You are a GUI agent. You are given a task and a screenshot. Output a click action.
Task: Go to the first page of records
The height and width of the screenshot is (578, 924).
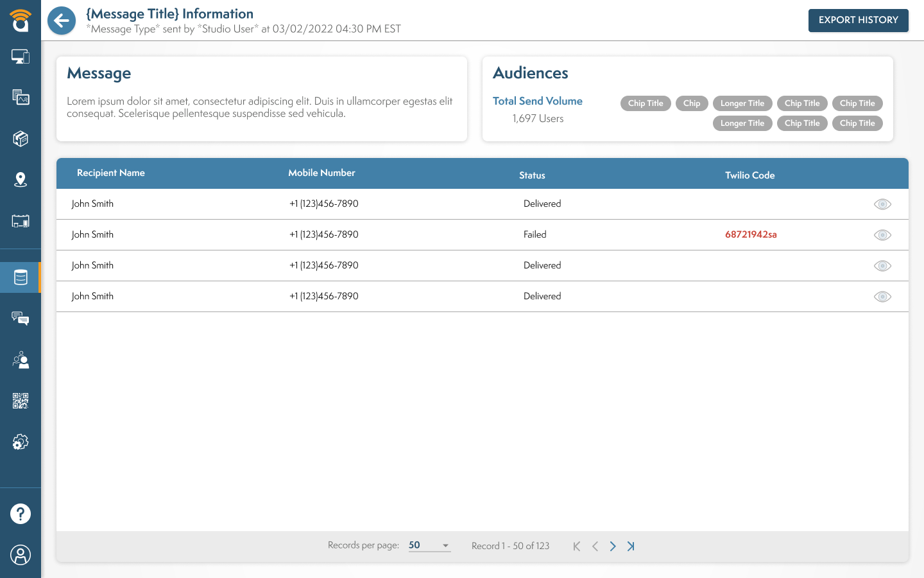point(577,547)
